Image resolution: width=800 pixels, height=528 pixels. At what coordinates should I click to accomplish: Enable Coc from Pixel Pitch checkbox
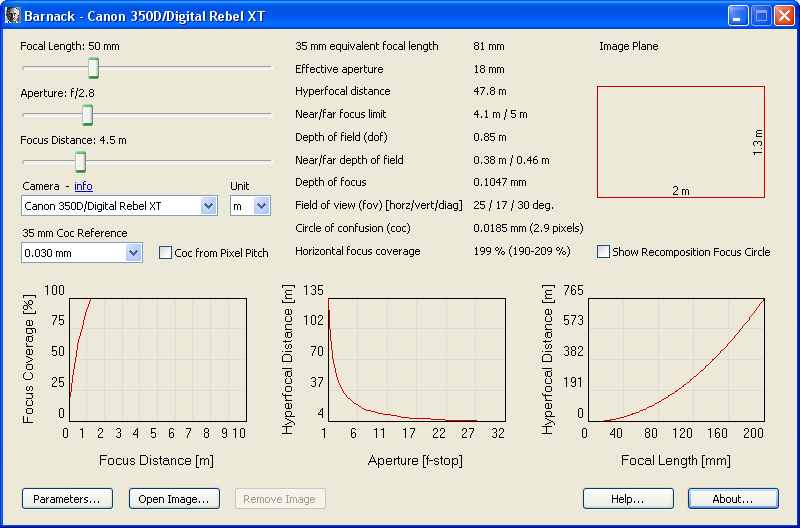[x=165, y=253]
